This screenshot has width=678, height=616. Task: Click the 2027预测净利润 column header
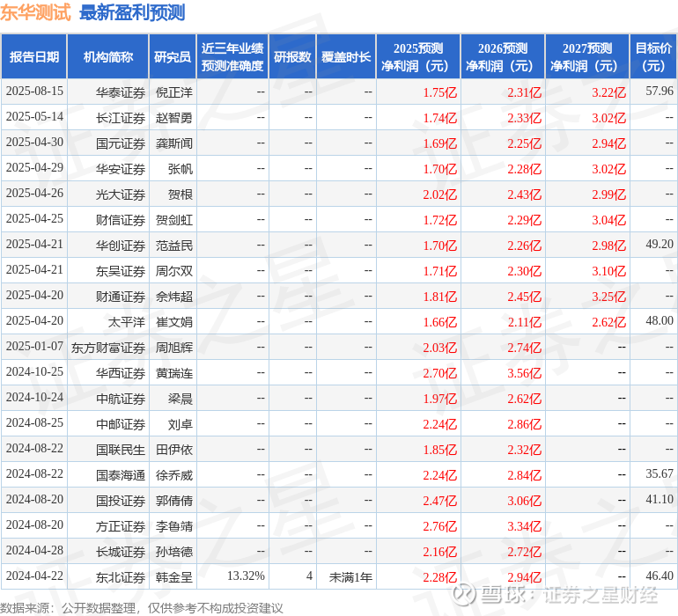click(587, 56)
